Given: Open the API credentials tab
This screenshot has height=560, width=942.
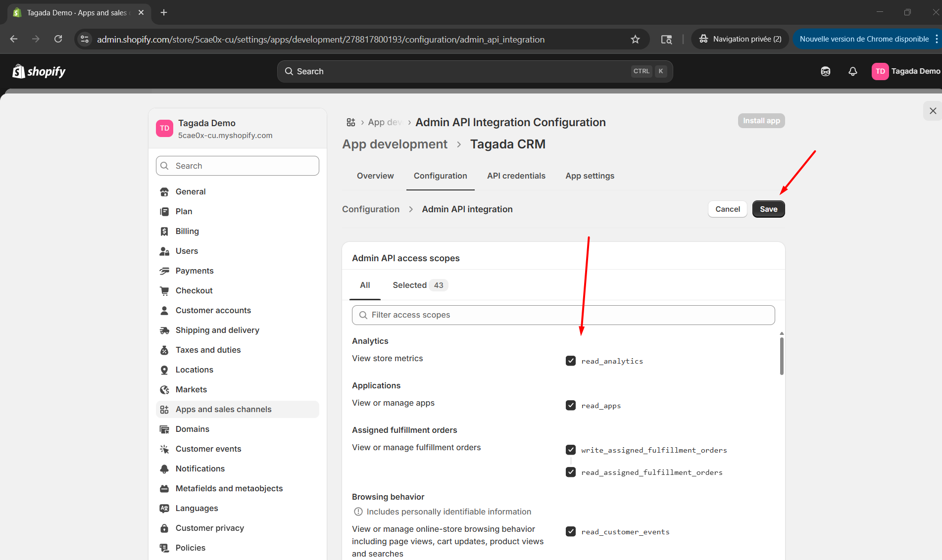Looking at the screenshot, I should tap(516, 176).
